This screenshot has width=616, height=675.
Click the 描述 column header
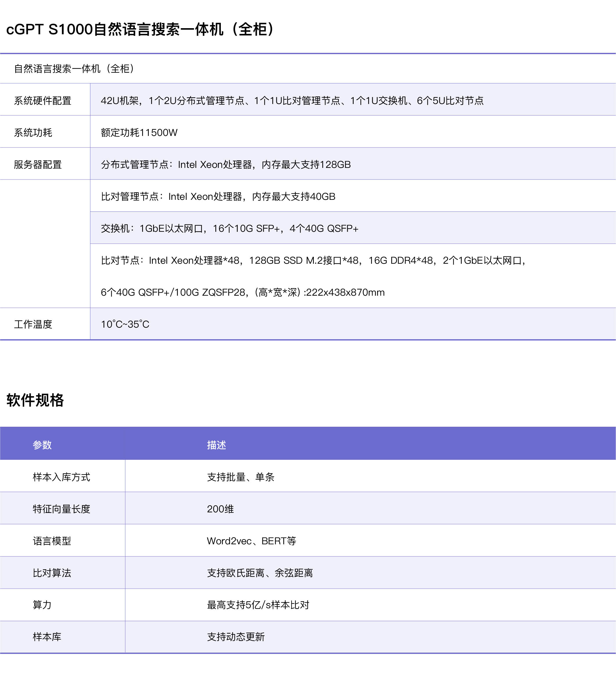(x=216, y=445)
